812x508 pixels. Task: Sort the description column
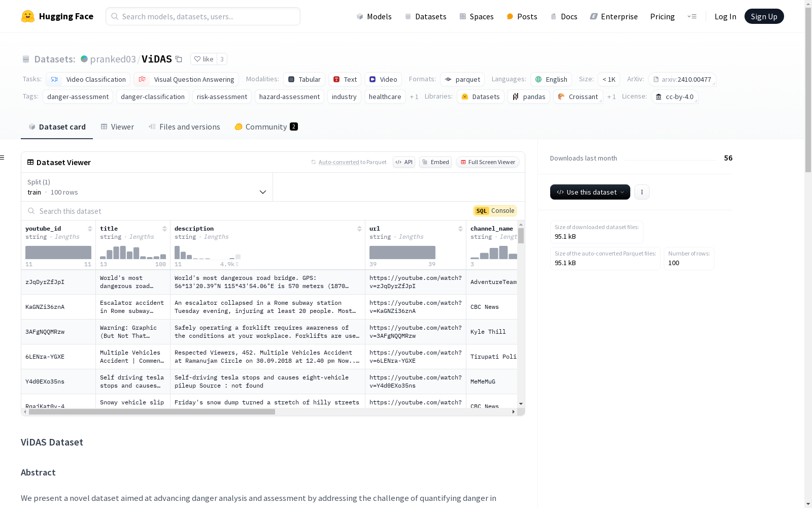coord(359,229)
